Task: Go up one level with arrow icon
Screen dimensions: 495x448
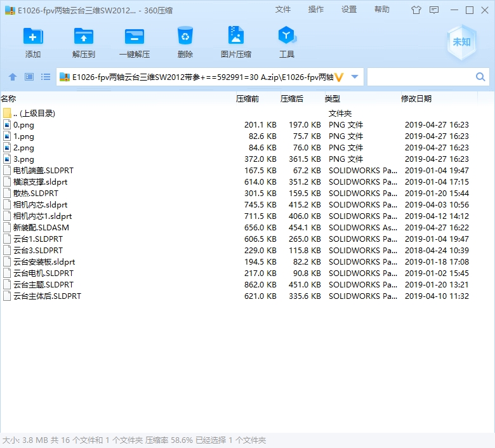Action: click(13, 77)
